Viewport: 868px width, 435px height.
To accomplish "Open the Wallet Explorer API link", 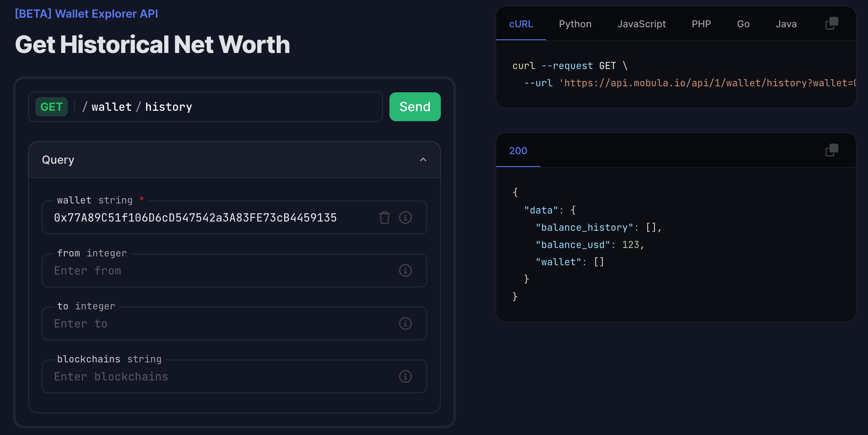I will tap(86, 14).
